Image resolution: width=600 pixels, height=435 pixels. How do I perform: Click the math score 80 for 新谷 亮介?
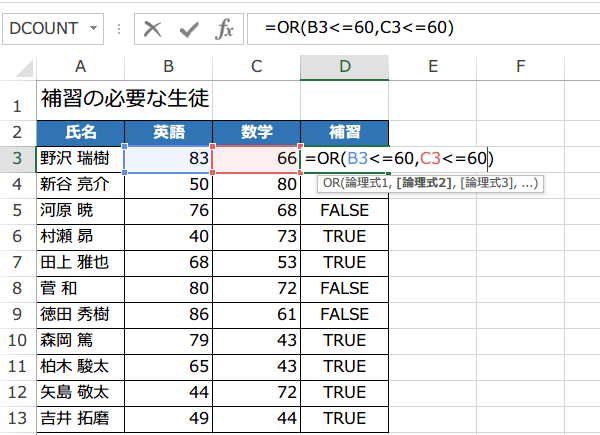[256, 184]
